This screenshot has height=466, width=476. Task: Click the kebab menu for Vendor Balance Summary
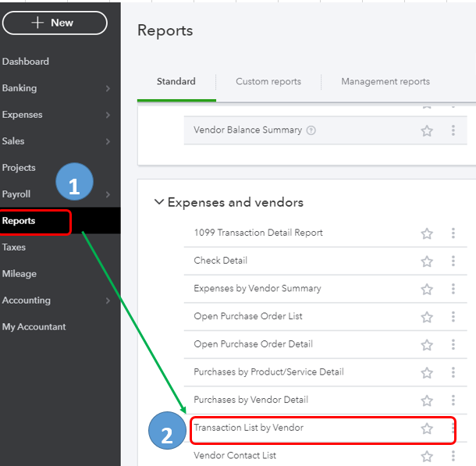453,130
